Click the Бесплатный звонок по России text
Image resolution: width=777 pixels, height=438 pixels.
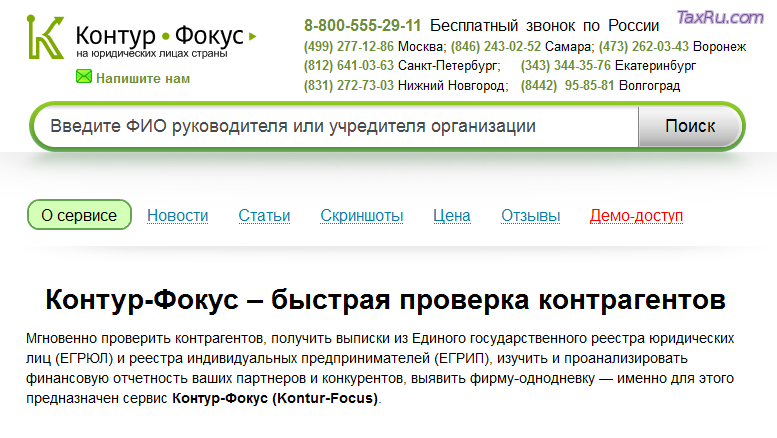545,25
